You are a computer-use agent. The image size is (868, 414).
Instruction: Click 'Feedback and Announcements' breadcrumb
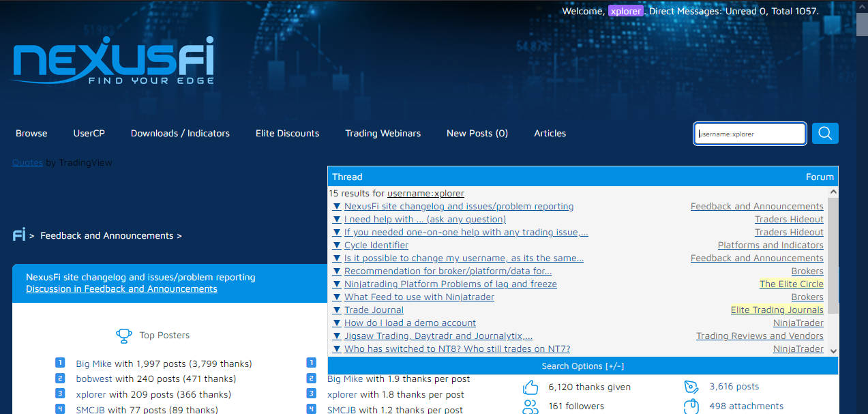107,236
